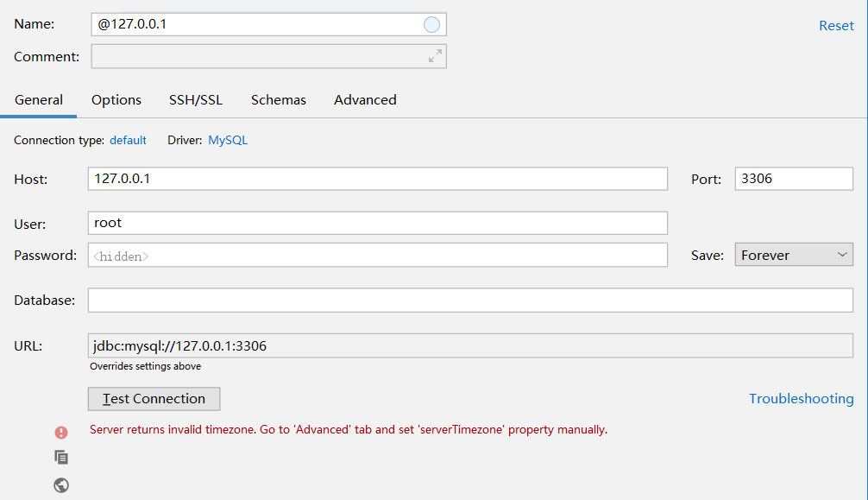Open the Save duration dropdown
The height and width of the screenshot is (500, 868).
(x=793, y=254)
